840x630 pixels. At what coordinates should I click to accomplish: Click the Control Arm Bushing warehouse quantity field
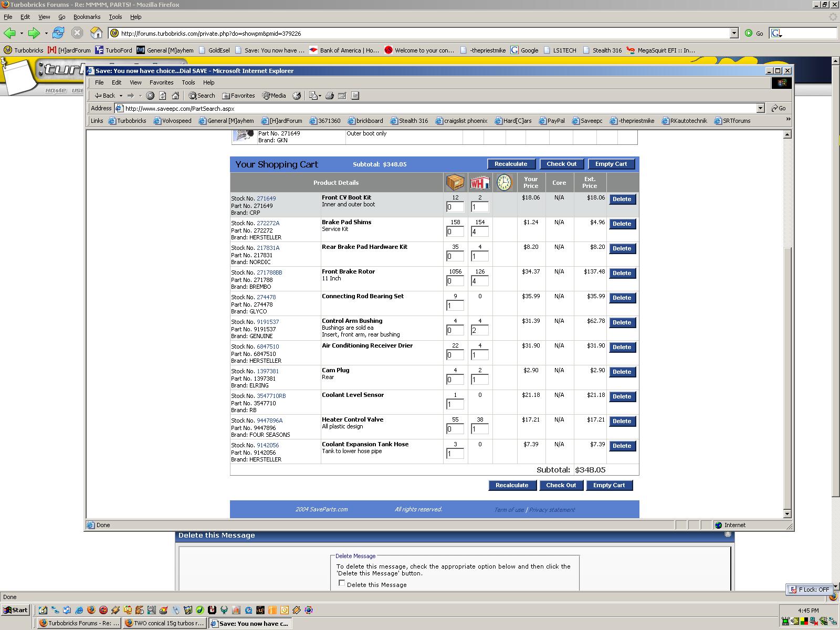[480, 330]
